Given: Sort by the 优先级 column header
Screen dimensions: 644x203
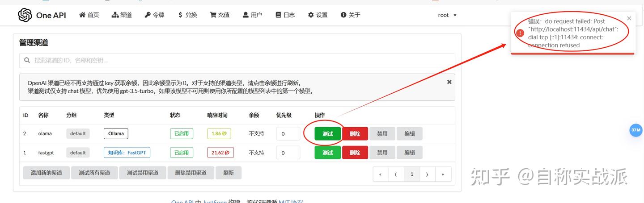Looking at the screenshot, I should pos(284,115).
